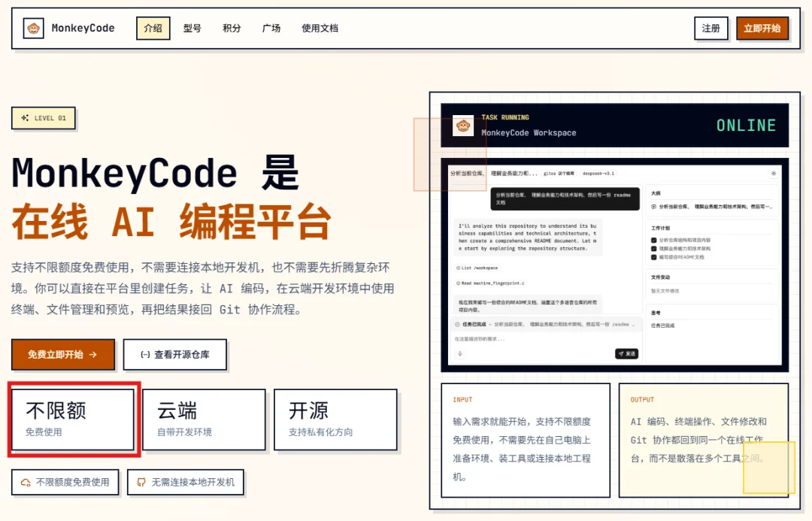The height and width of the screenshot is (521, 812).
Task: Click the circle icon beside List /workspace
Action: click(x=459, y=268)
